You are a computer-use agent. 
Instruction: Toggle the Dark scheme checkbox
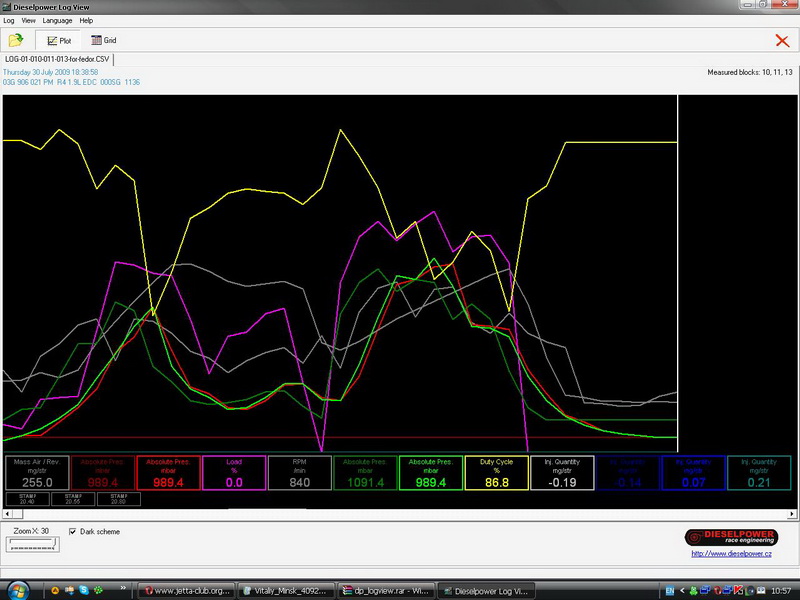72,532
